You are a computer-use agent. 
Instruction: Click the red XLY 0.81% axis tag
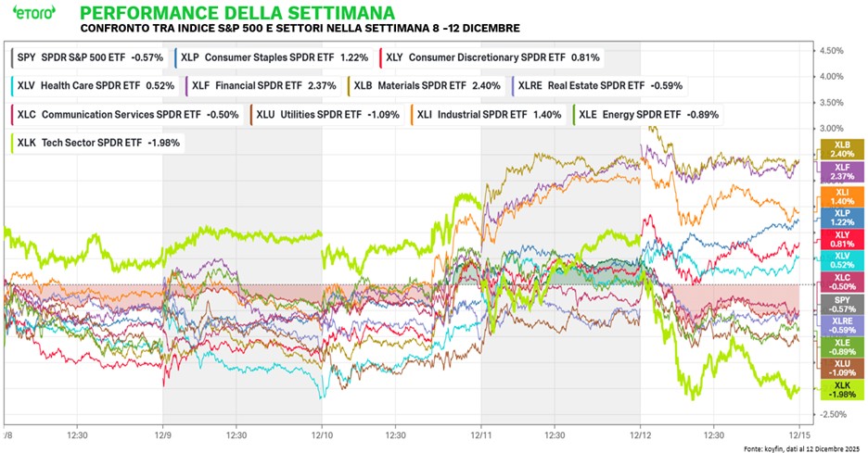837,241
